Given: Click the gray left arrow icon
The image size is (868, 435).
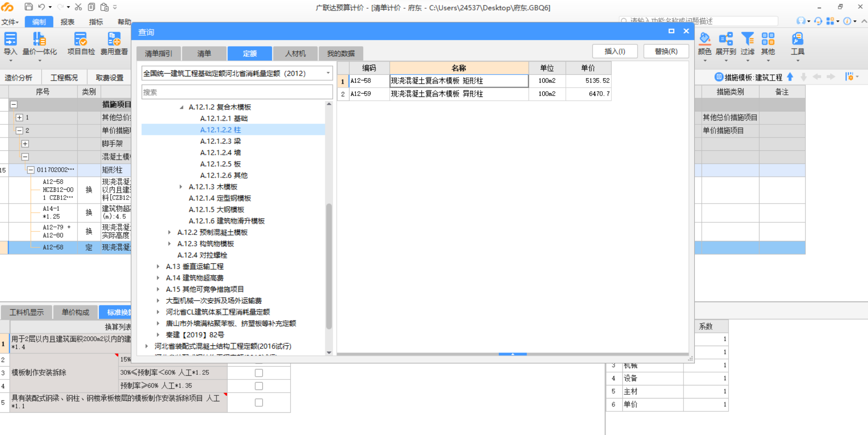Looking at the screenshot, I should [817, 77].
